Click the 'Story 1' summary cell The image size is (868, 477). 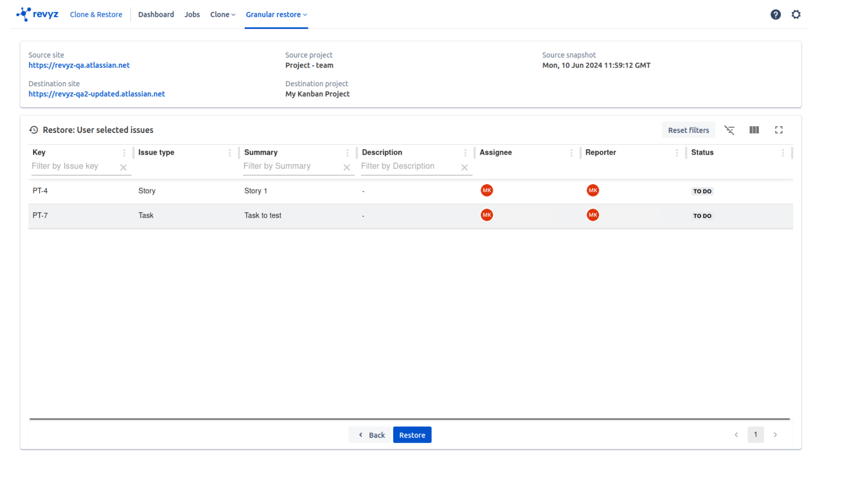[x=256, y=191]
